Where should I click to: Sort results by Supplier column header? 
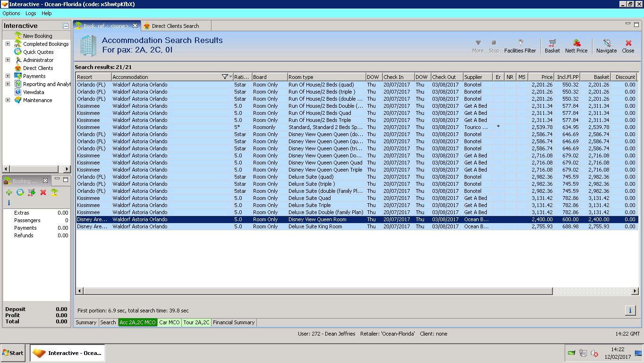pos(477,77)
